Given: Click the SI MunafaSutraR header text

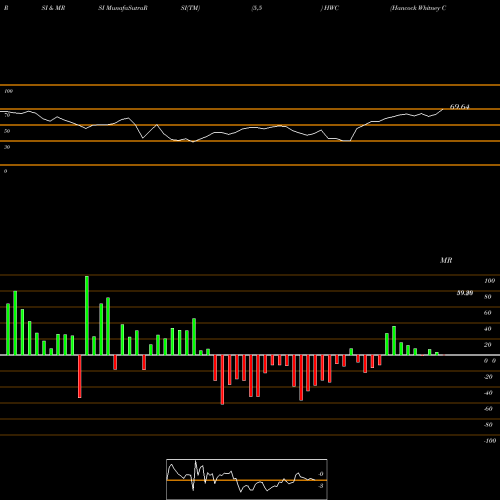Looking at the screenshot, I should 123,8.
